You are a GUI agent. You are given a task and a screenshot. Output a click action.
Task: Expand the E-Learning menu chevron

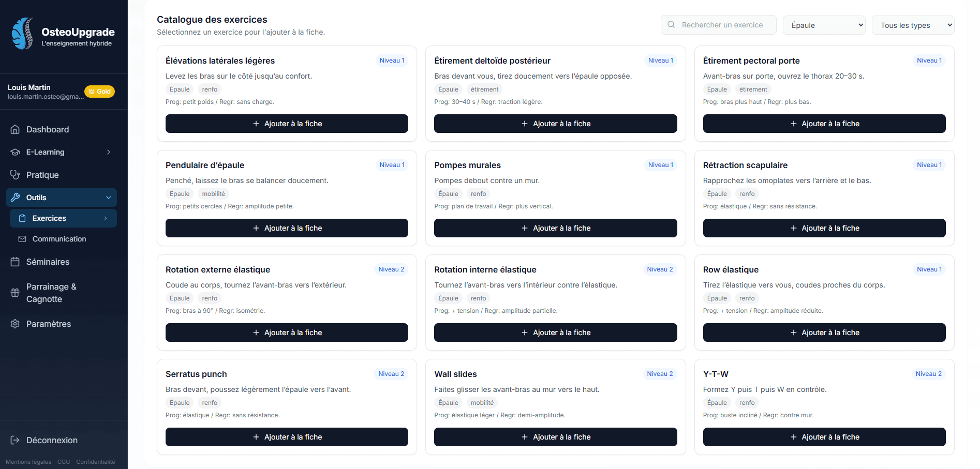pyautogui.click(x=108, y=152)
